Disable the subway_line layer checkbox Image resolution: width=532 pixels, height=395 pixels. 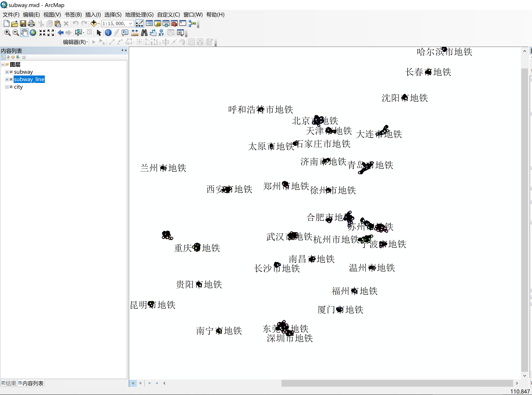click(11, 79)
